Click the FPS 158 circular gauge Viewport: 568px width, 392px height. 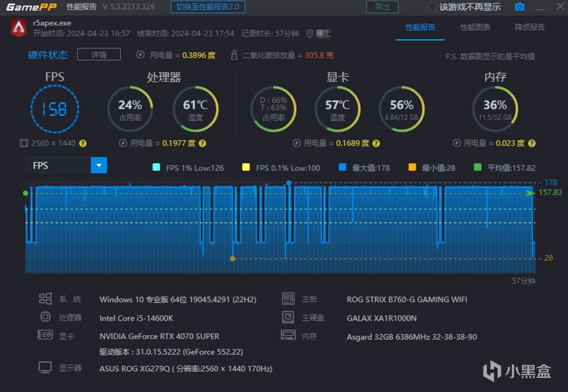pyautogui.click(x=55, y=109)
